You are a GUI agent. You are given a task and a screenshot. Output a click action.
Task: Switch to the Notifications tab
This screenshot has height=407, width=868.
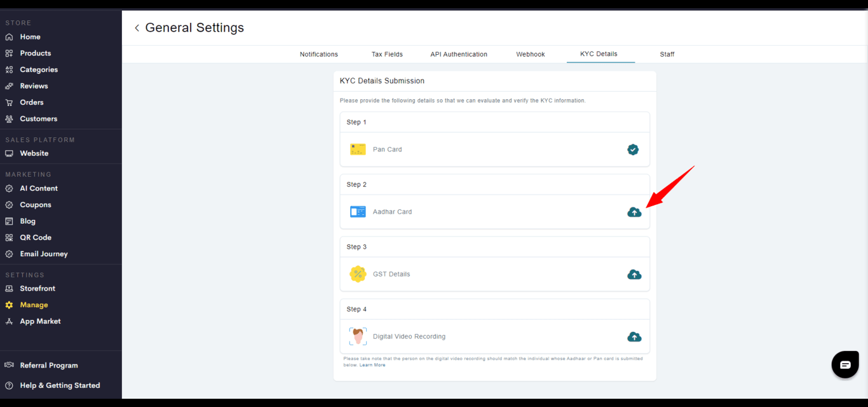[319, 54]
